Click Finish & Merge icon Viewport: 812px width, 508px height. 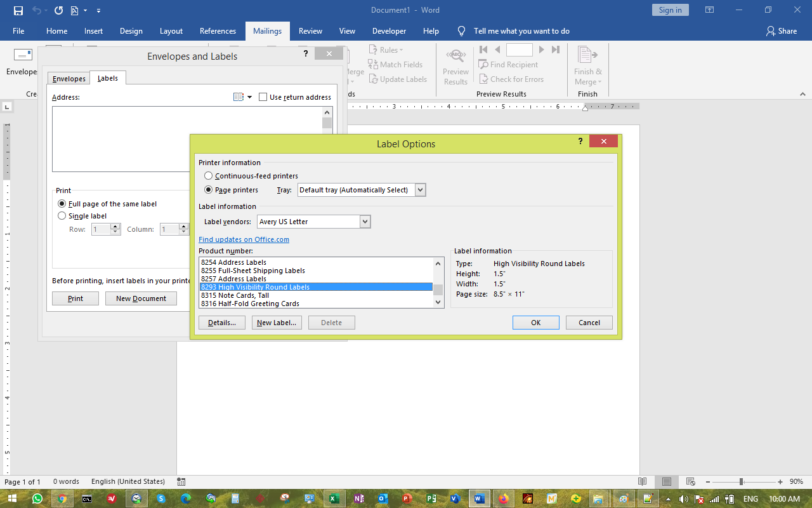click(x=587, y=55)
